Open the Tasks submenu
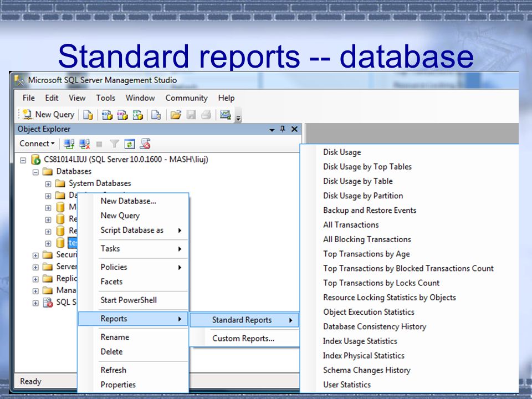532x399 pixels. [x=133, y=249]
